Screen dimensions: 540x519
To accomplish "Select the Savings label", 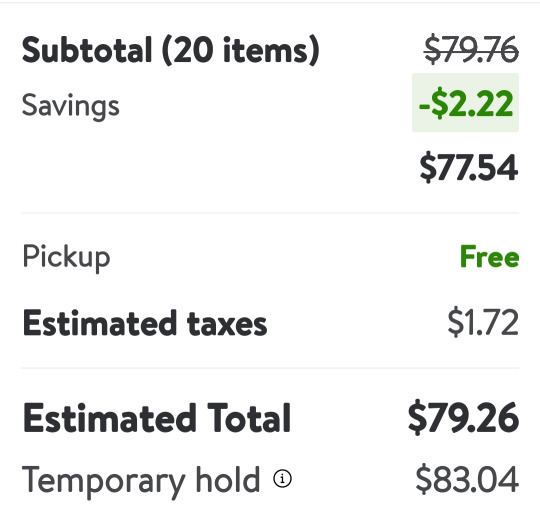I will [71, 106].
